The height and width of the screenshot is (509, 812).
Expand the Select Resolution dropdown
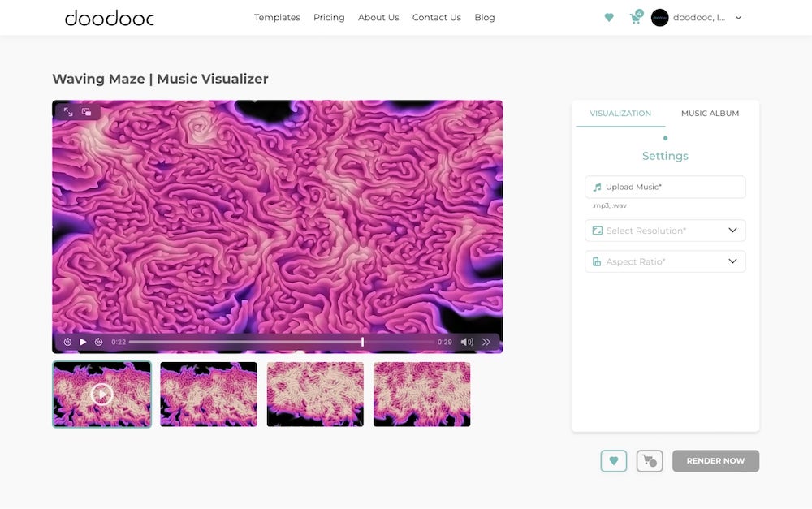tap(665, 231)
